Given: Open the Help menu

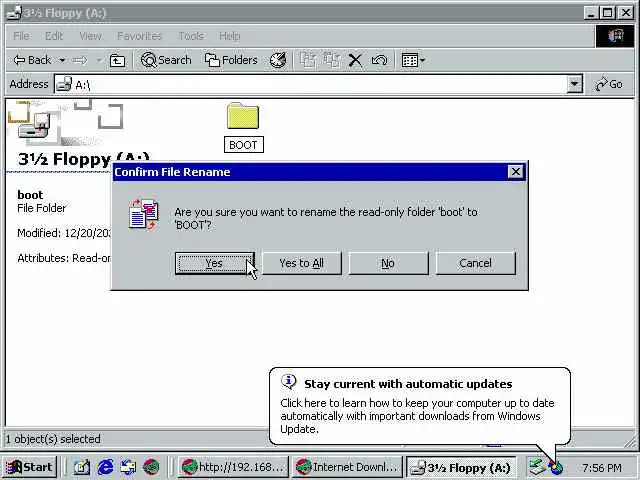Looking at the screenshot, I should [x=230, y=36].
